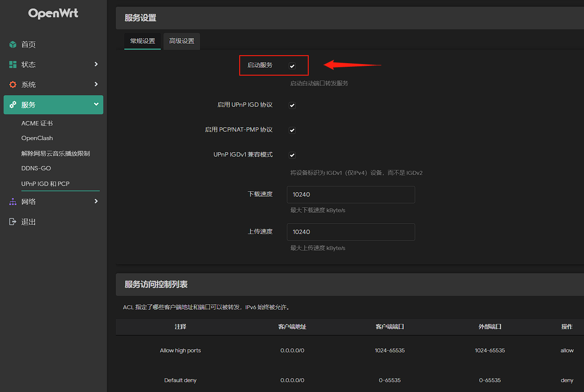Click 'Allow high ports' row comment
Viewport: 584px width, 392px height.
(x=180, y=351)
